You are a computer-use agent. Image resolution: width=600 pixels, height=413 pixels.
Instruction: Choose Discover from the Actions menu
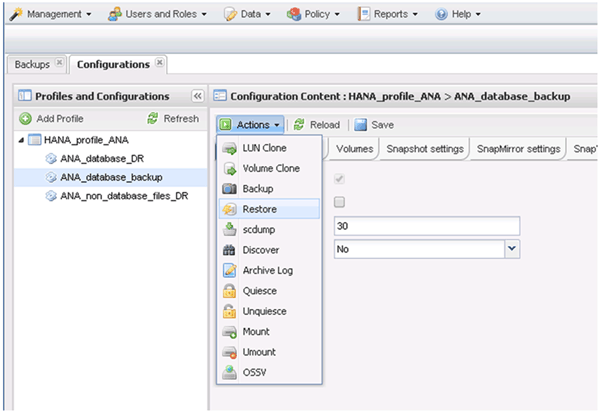tap(269, 250)
